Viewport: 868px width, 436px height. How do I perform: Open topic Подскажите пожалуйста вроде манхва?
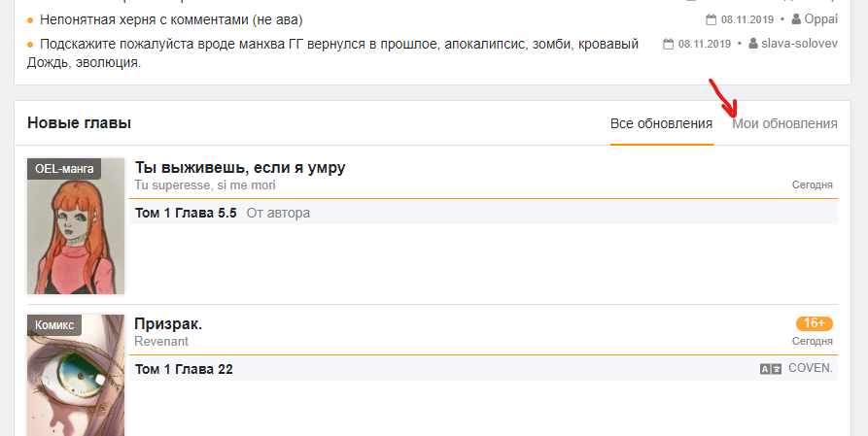coord(332,52)
